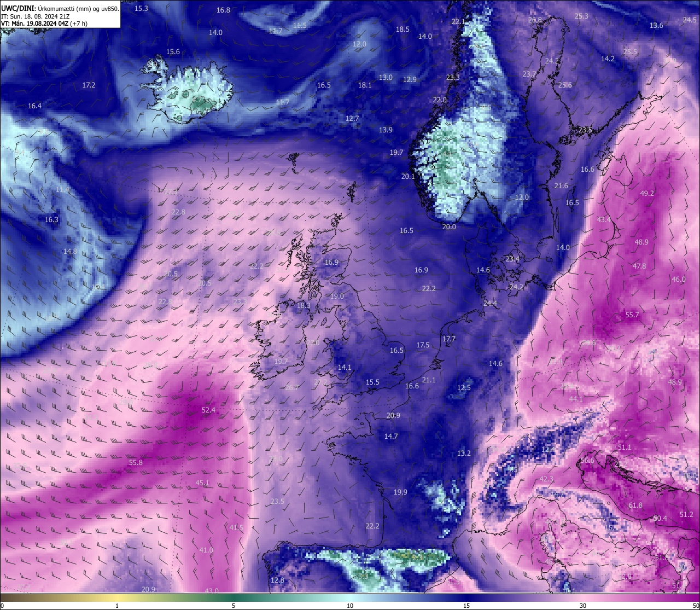Click the 11.4 value at the left

[x=62, y=190]
